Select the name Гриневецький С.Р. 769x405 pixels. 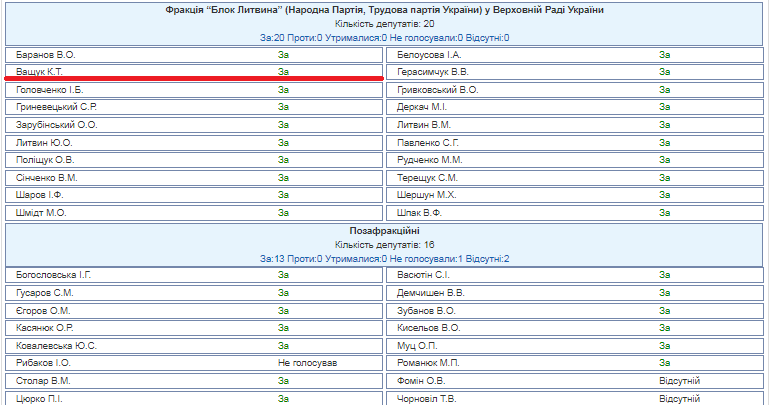tap(57, 107)
